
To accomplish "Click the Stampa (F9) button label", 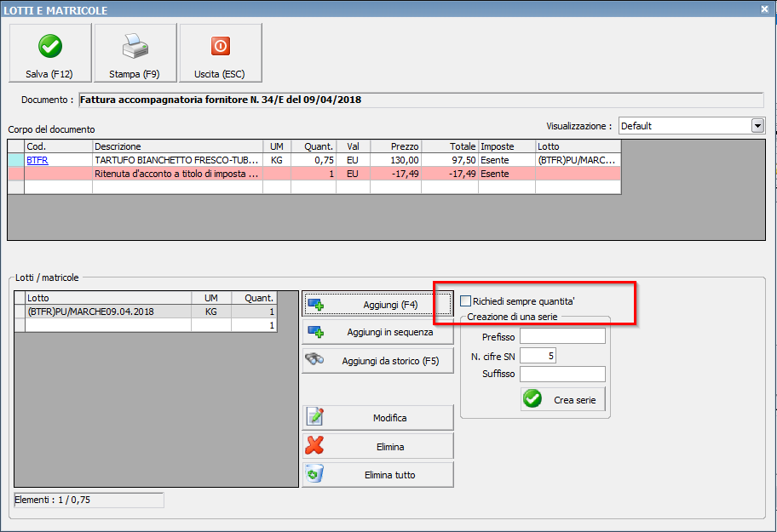I will pos(135,74).
